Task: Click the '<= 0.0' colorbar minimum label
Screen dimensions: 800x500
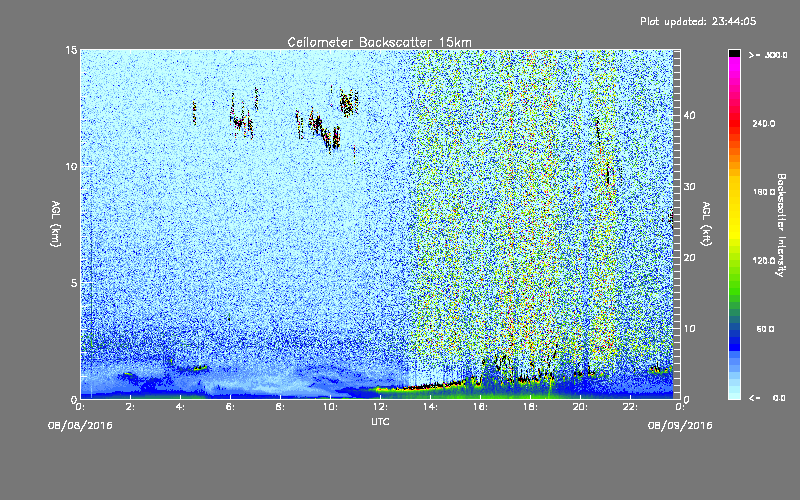Action: [x=767, y=398]
